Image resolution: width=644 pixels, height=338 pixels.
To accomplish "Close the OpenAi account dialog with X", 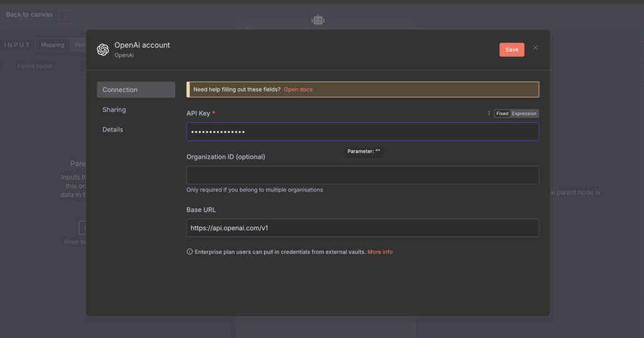I will click(535, 48).
